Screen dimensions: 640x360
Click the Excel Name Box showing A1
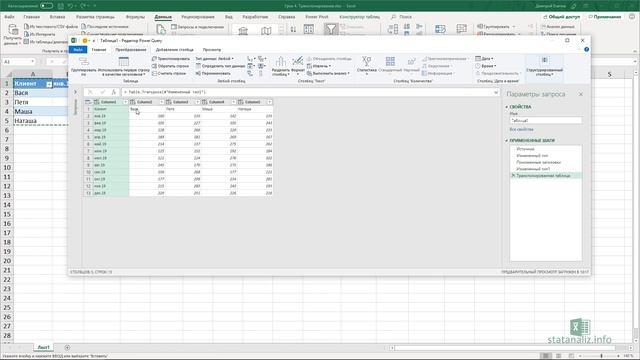click(x=19, y=62)
